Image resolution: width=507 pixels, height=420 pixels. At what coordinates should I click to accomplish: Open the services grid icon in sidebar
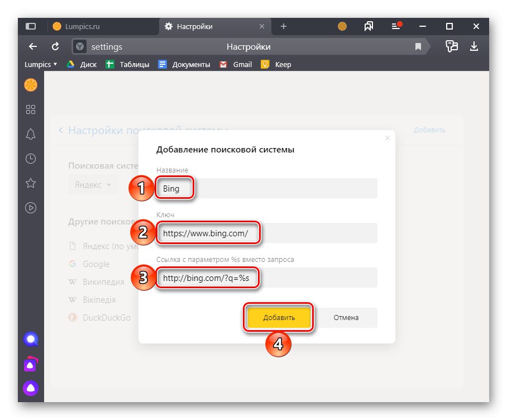coord(31,109)
